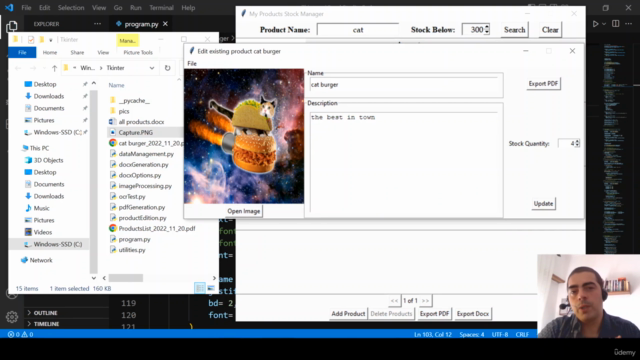Click the Update button
Image resolution: width=640 pixels, height=360 pixels.
point(543,204)
